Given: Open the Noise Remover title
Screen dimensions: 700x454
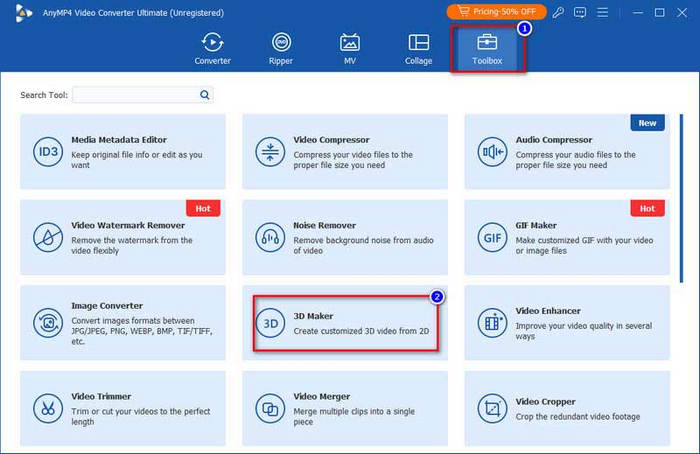Looking at the screenshot, I should coord(325,225).
